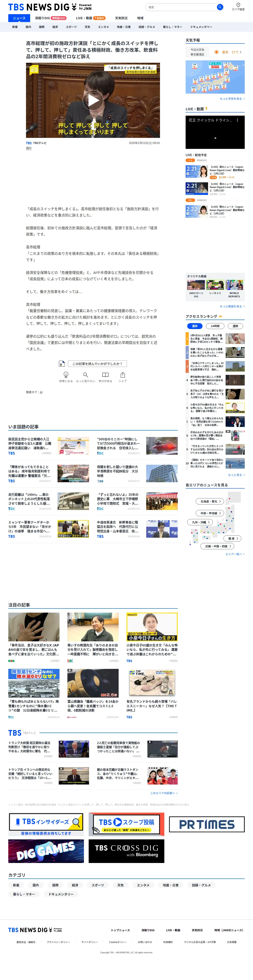Open the weather forecast map of Japan
This screenshot has width=253, height=980.
coord(215,77)
